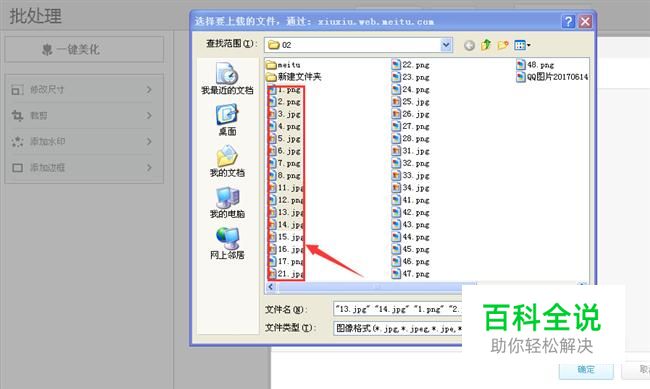The image size is (650, 389).
Task: Close the file upload dialog
Action: pos(585,22)
